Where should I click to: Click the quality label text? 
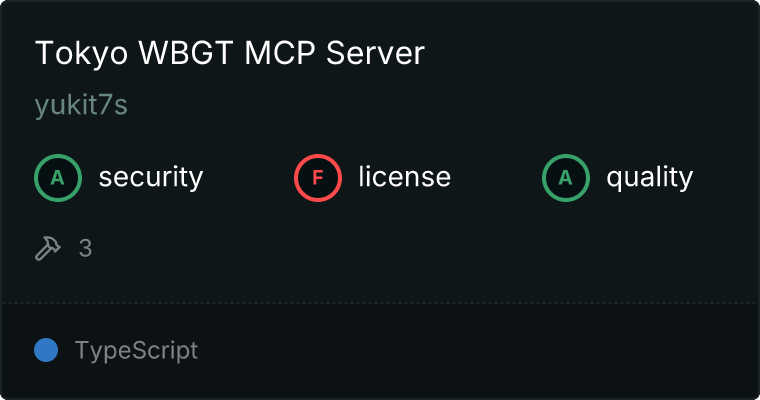[x=649, y=177]
